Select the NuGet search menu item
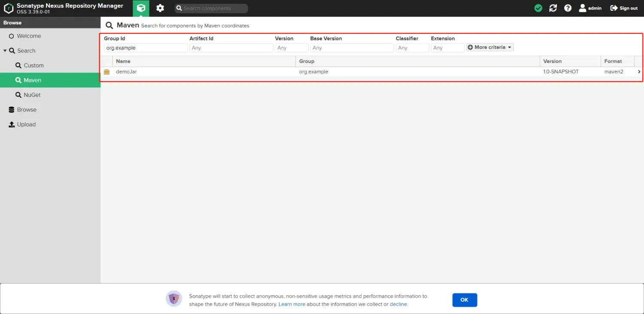The image size is (644, 314). point(32,95)
